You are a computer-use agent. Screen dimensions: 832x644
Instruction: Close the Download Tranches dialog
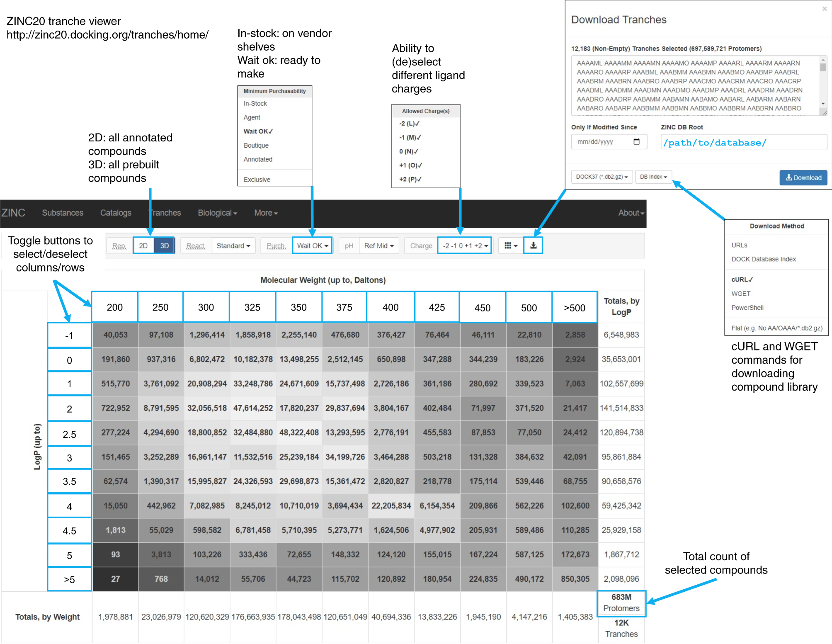click(x=825, y=9)
